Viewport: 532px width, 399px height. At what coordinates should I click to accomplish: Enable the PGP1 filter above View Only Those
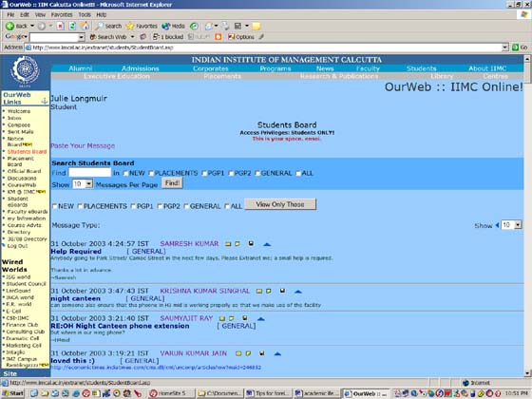pos(133,206)
